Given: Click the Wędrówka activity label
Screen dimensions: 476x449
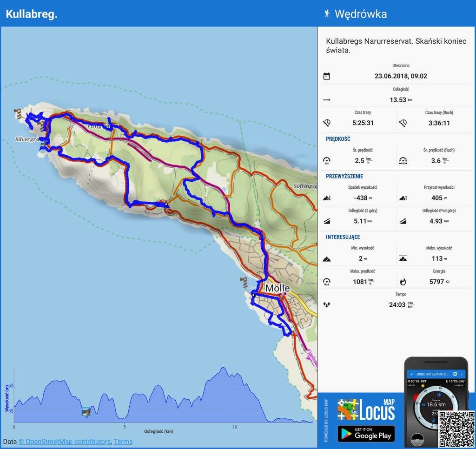Looking at the screenshot, I should click(361, 14).
